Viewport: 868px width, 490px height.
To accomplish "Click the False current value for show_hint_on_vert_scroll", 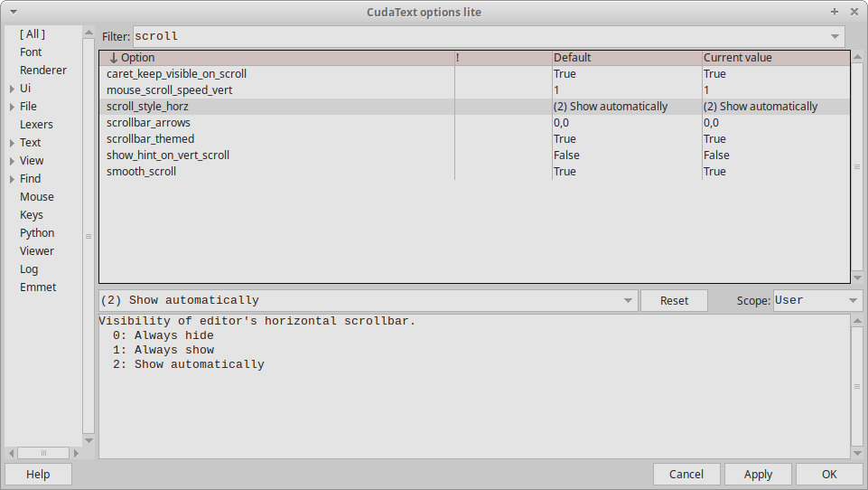I will (716, 155).
